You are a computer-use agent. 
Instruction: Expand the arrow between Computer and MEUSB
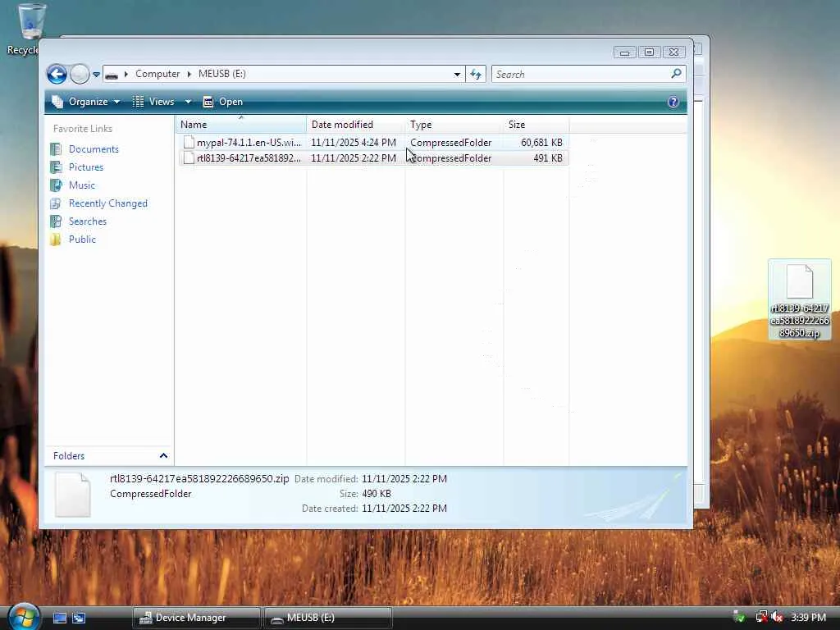click(189, 74)
